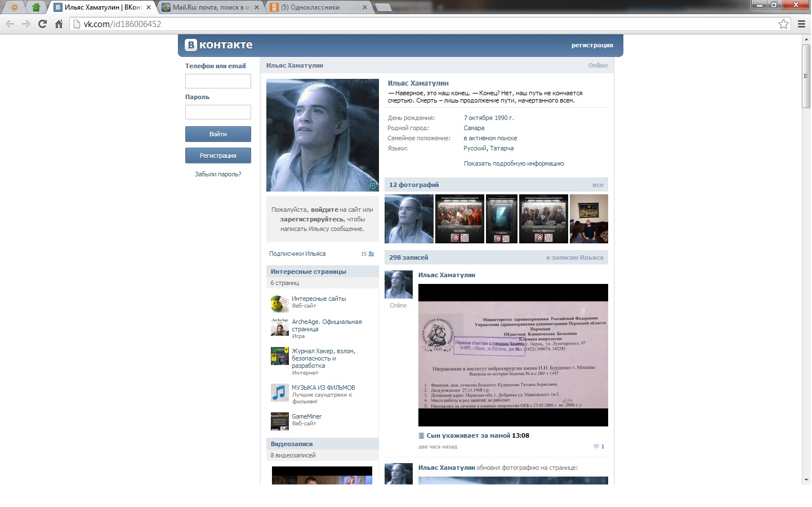Click the VKontakte logo in the header

pyautogui.click(x=219, y=45)
